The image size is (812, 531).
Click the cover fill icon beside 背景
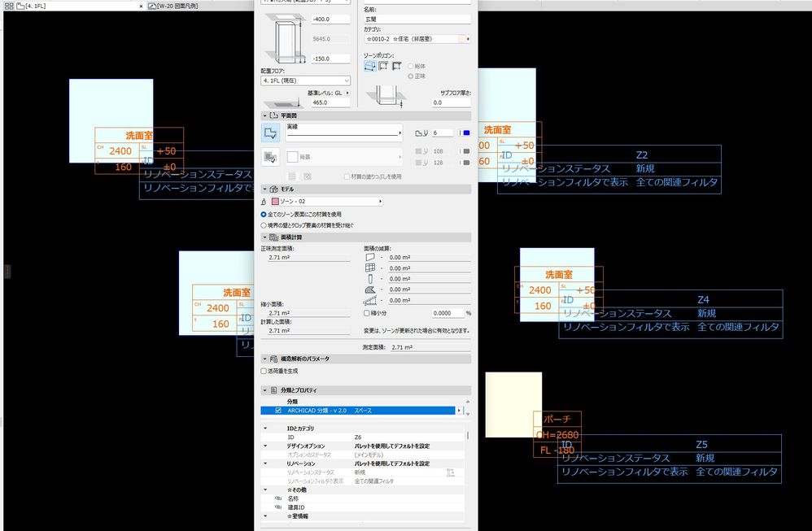click(270, 156)
